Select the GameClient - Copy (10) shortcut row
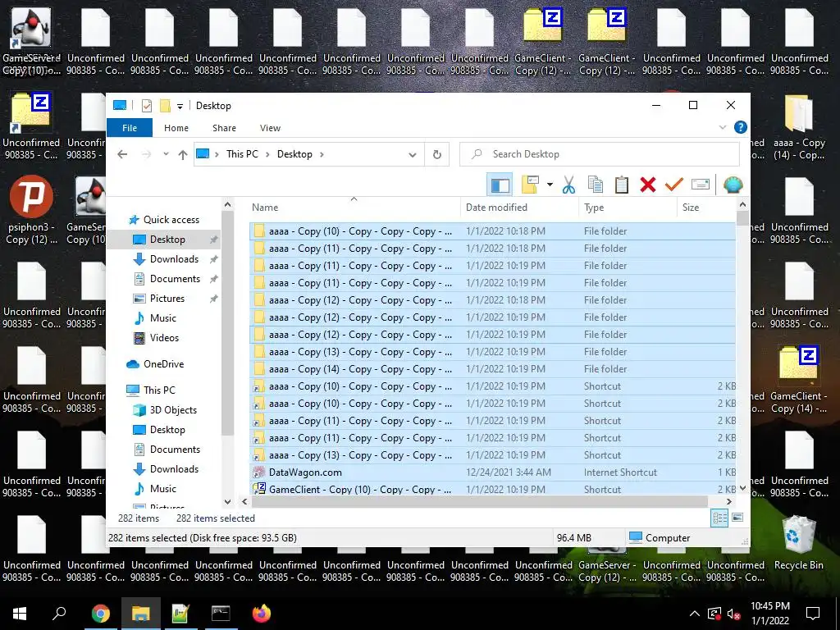Screen dimensions: 840x630 point(492,489)
